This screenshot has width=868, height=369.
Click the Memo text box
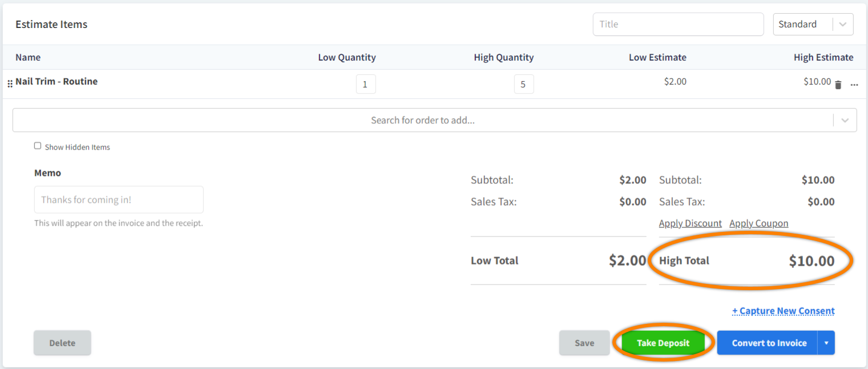(x=118, y=199)
